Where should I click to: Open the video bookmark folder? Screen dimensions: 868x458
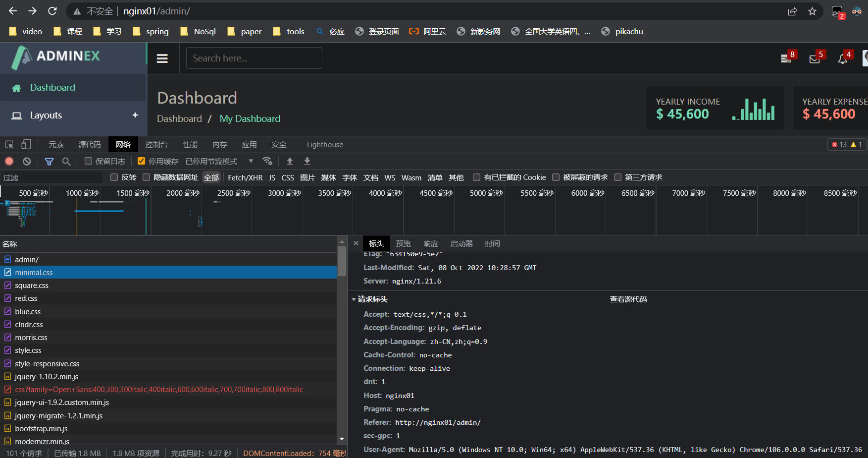(26, 31)
